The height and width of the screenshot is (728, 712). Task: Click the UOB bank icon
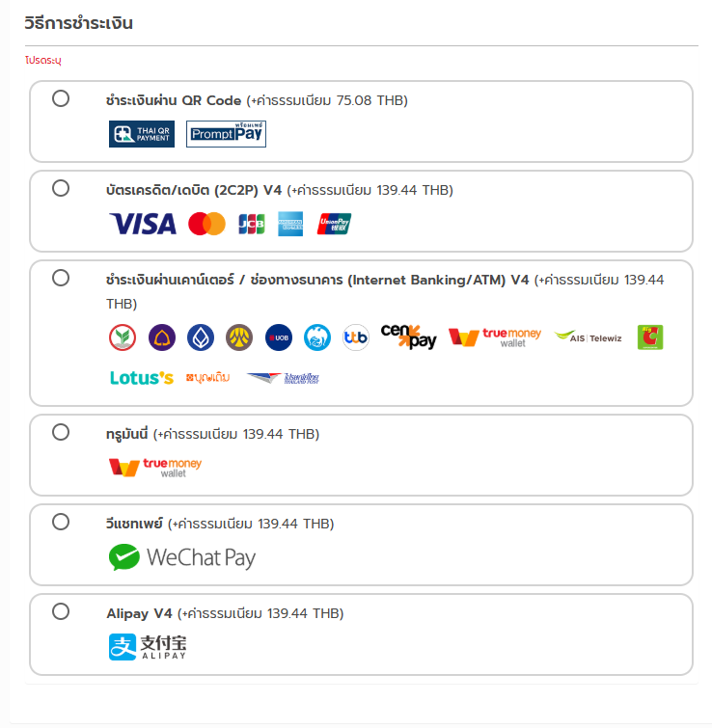point(278,337)
